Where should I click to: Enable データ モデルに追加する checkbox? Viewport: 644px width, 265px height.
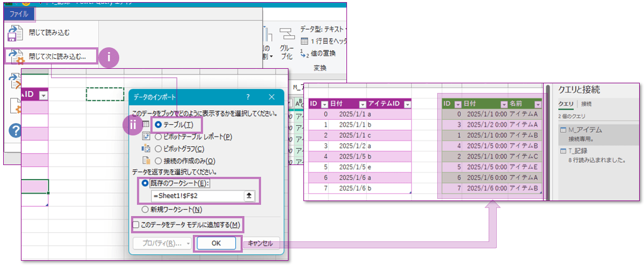[x=136, y=224]
